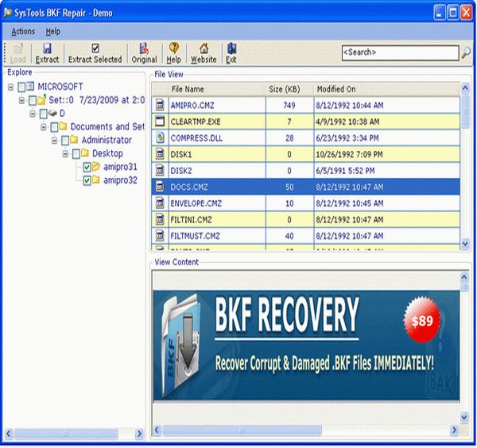Click View Content scroll down arrow

point(464,418)
